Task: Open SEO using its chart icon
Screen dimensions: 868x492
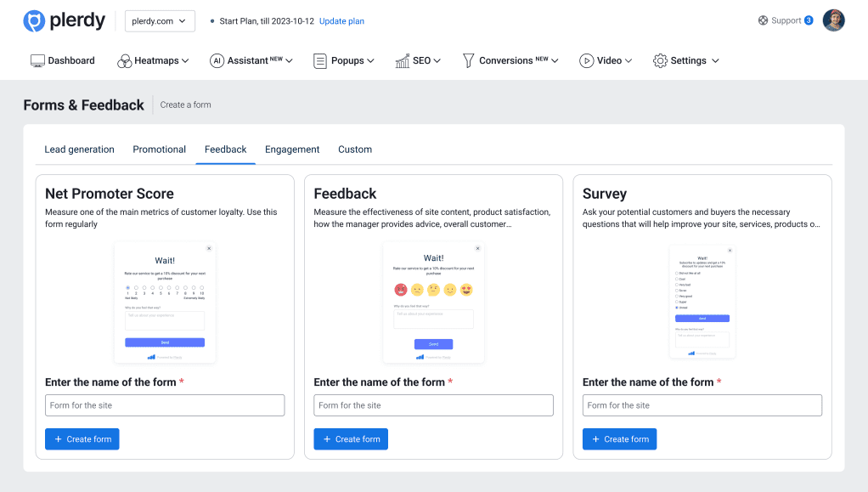Action: coord(401,60)
